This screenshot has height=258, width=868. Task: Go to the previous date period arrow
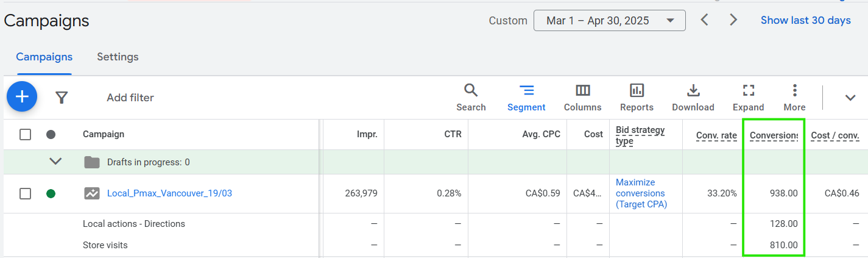click(x=704, y=20)
